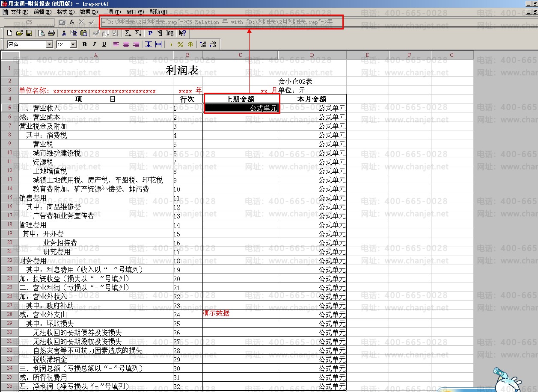The width and height of the screenshot is (538, 392).
Task: Open the 编辑 menu
Action: pos(43,12)
